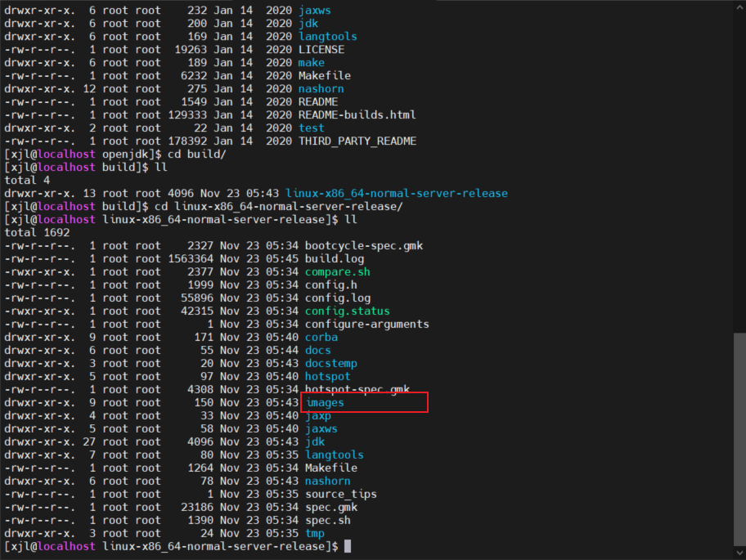Click the 'config.h' file name
The width and height of the screenshot is (746, 560).
[331, 284]
